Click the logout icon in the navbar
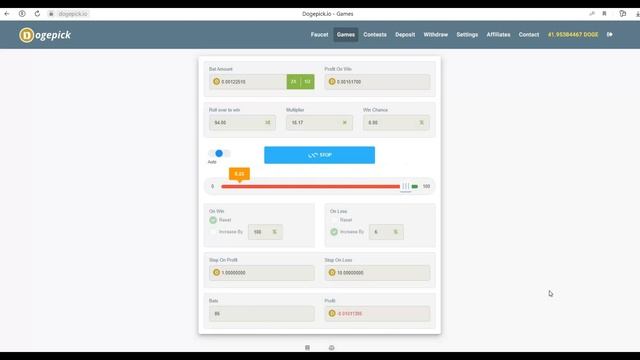640x360 pixels. pyautogui.click(x=609, y=35)
